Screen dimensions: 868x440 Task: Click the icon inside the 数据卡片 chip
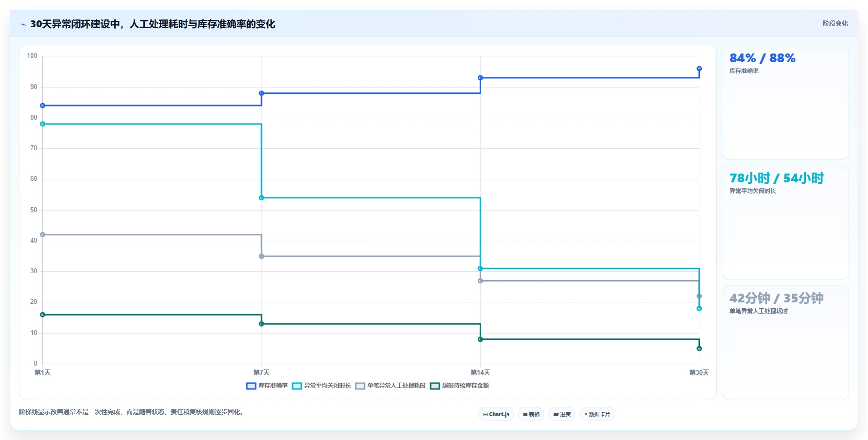(x=586, y=414)
